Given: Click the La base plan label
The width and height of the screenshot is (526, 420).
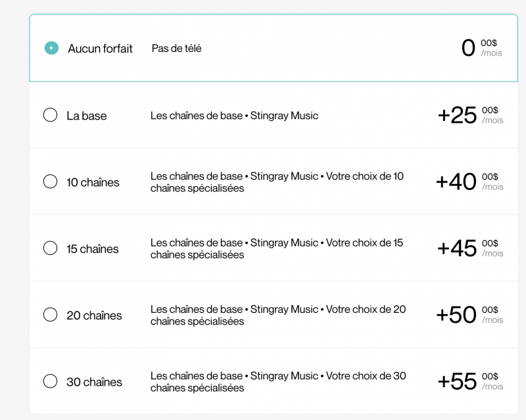Looking at the screenshot, I should pos(86,116).
